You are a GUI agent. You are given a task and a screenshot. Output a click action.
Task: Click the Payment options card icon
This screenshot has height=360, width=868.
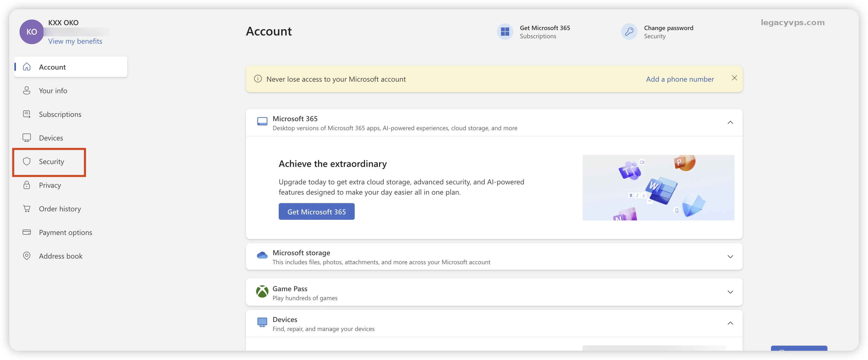click(27, 232)
